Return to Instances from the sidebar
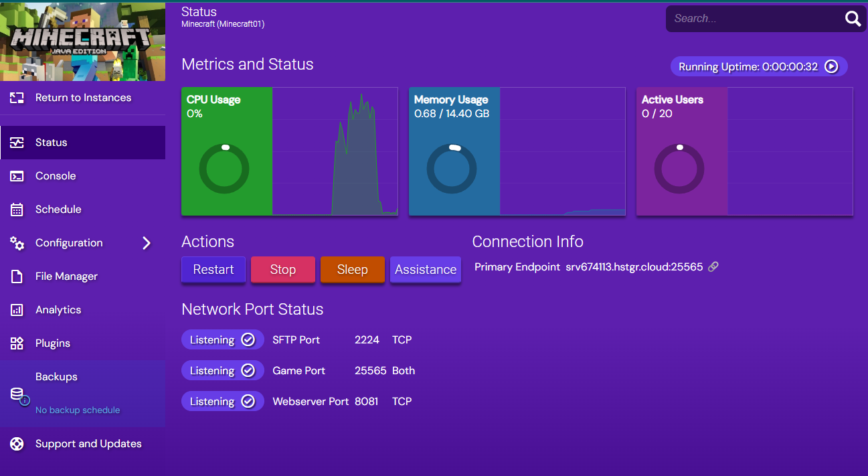 (x=83, y=98)
